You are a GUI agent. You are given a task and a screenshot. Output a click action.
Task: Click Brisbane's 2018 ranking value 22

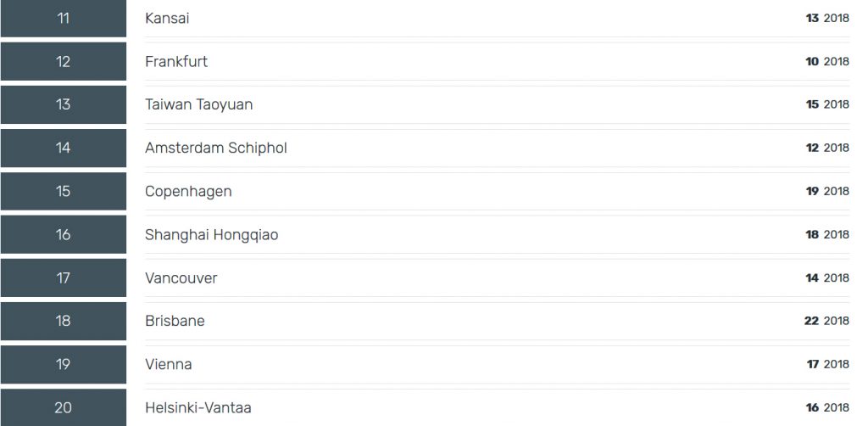tap(811, 321)
